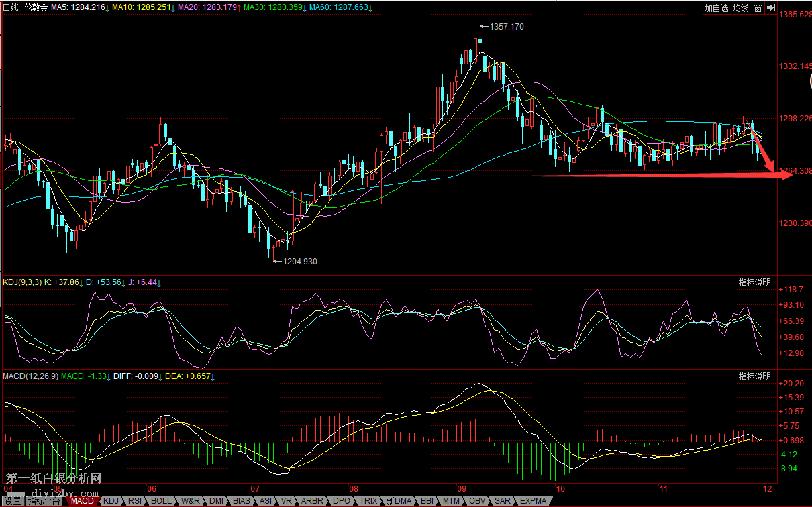Switch to the SAR indicator tab
The height and width of the screenshot is (507, 812).
pyautogui.click(x=503, y=501)
